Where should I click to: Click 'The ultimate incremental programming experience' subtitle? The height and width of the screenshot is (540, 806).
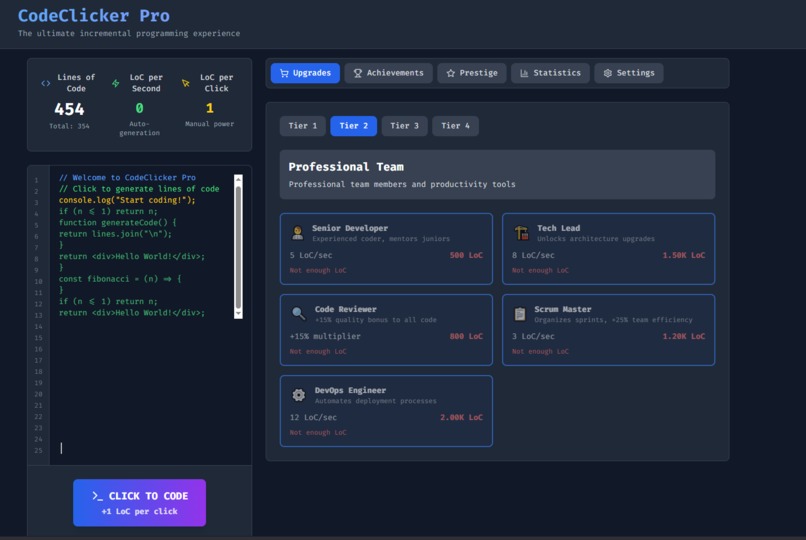129,33
